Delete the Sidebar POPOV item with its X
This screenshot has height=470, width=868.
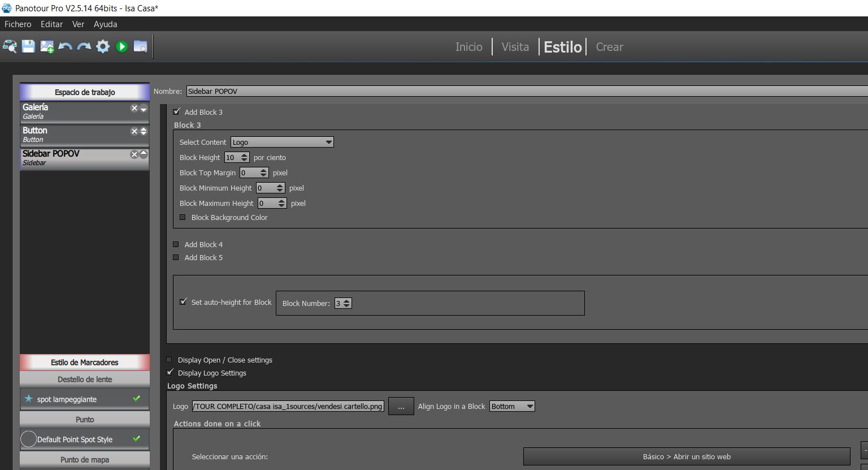134,154
